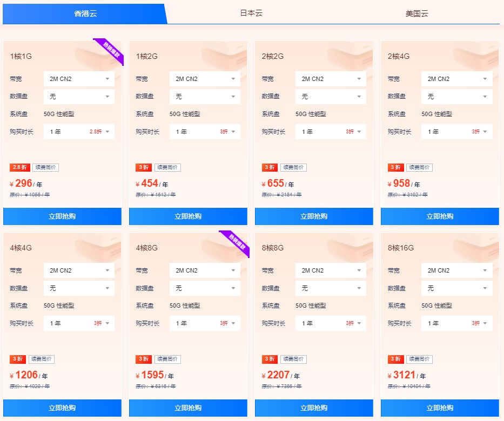Switch to the 日本云 tab
Viewport: 504px width, 421px height.
tap(251, 13)
